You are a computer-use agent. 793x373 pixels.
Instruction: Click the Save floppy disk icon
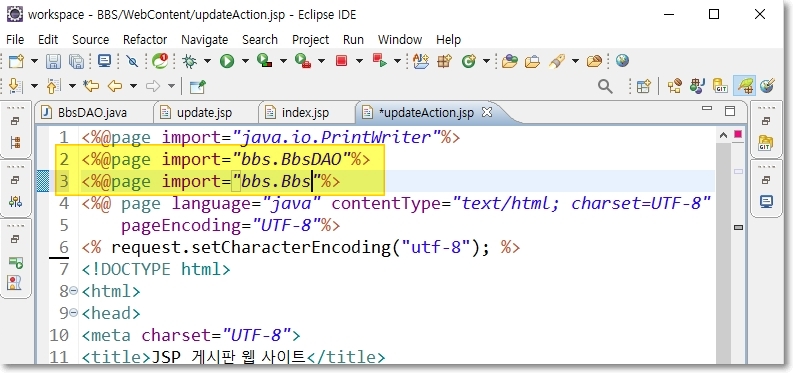pyautogui.click(x=53, y=61)
